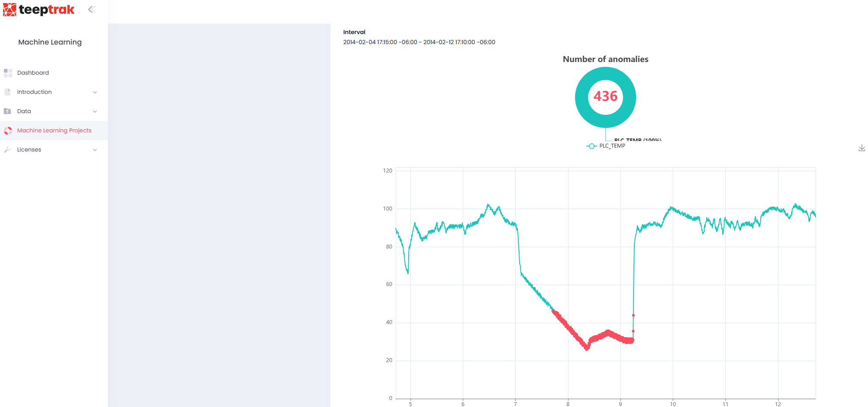This screenshot has width=868, height=407.
Task: Collapse the sidebar with the double-chevron icon
Action: click(92, 8)
